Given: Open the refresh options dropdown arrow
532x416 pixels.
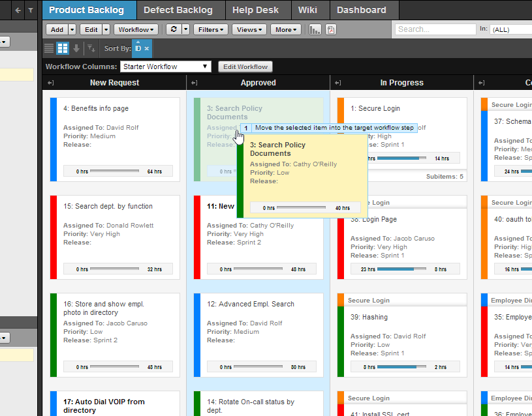Looking at the screenshot, I should [185, 29].
